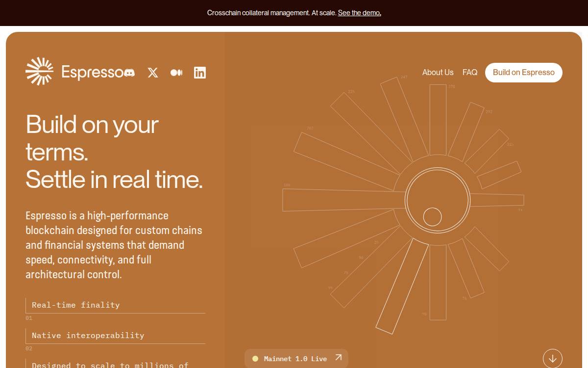Click the yellow status dot in Mainnet badge
Viewport: 588px width, 368px height.
[x=255, y=359]
